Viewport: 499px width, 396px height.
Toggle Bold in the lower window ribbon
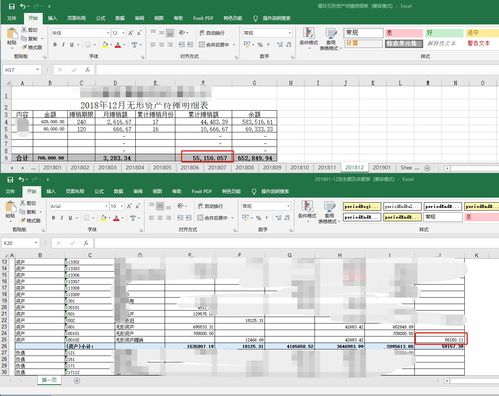[54, 218]
